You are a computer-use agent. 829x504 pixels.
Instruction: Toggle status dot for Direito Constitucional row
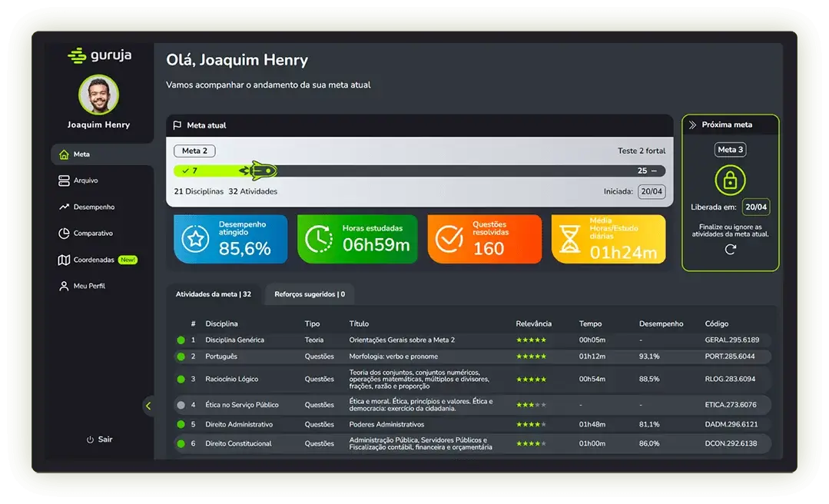(181, 443)
